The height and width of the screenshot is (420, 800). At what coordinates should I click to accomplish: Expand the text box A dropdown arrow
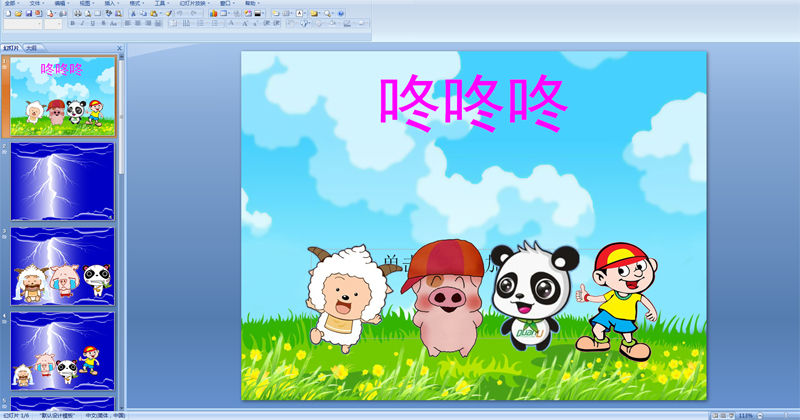(305, 14)
